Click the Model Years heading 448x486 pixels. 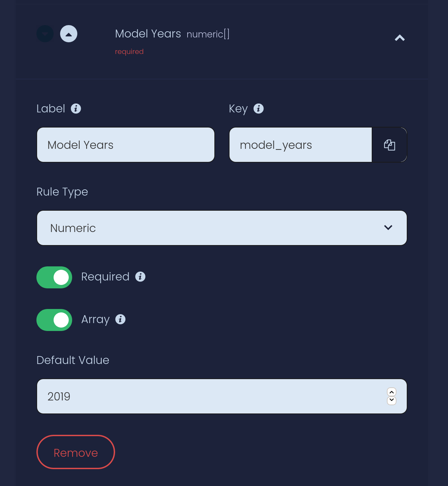pyautogui.click(x=148, y=34)
